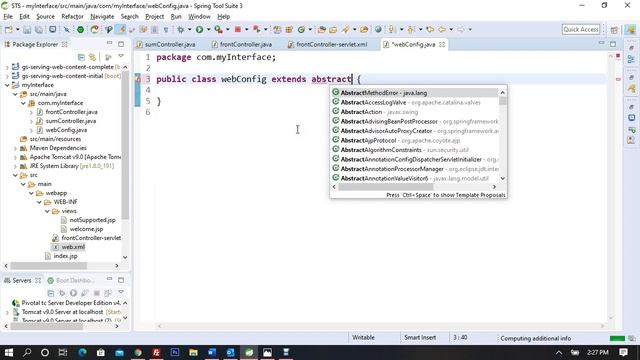Screen dimensions: 640x360
Task: Toggle Link with Editor in Package Explorer
Action: [93, 57]
